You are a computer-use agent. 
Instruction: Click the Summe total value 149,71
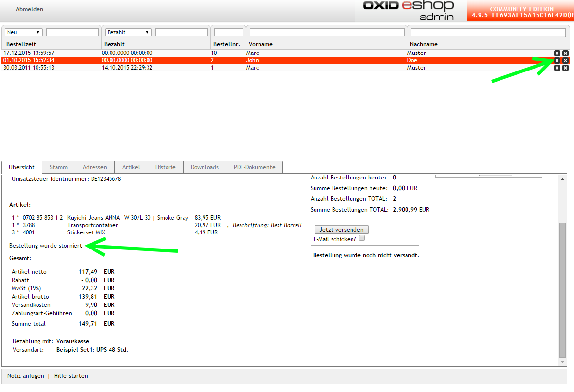coord(88,324)
